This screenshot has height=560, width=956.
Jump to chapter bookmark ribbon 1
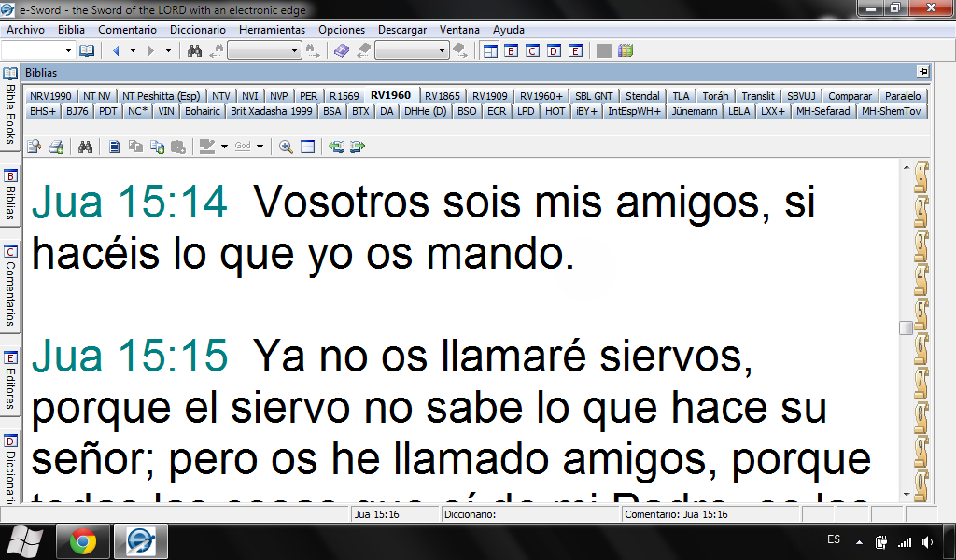pyautogui.click(x=921, y=177)
